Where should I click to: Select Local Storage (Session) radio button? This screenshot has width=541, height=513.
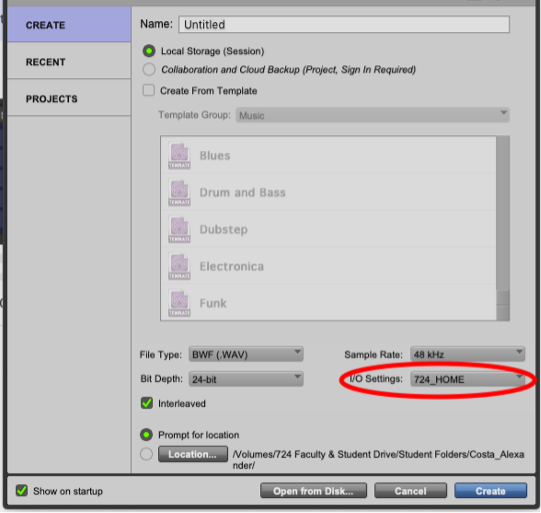pos(149,51)
